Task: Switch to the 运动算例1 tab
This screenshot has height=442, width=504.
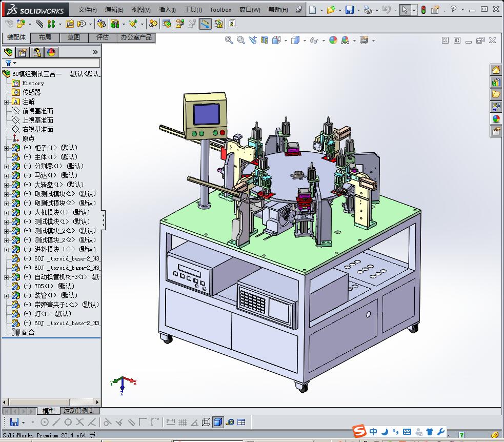Action: (78, 411)
